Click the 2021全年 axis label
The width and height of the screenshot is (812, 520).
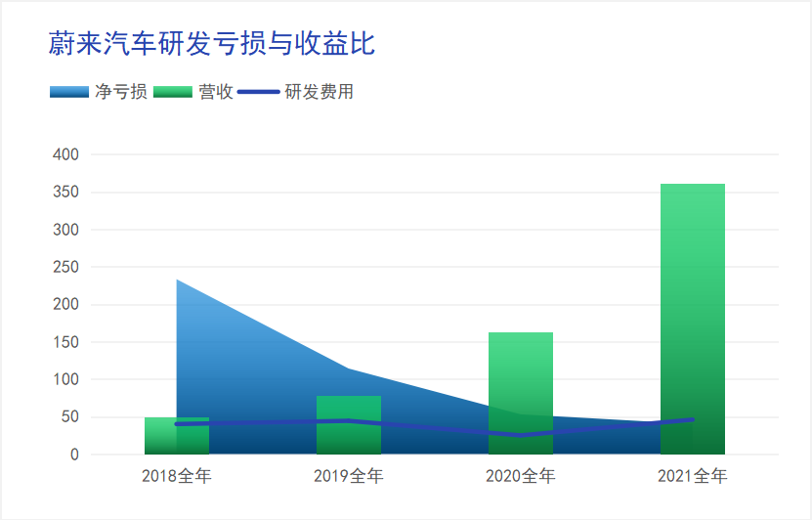pyautogui.click(x=693, y=476)
